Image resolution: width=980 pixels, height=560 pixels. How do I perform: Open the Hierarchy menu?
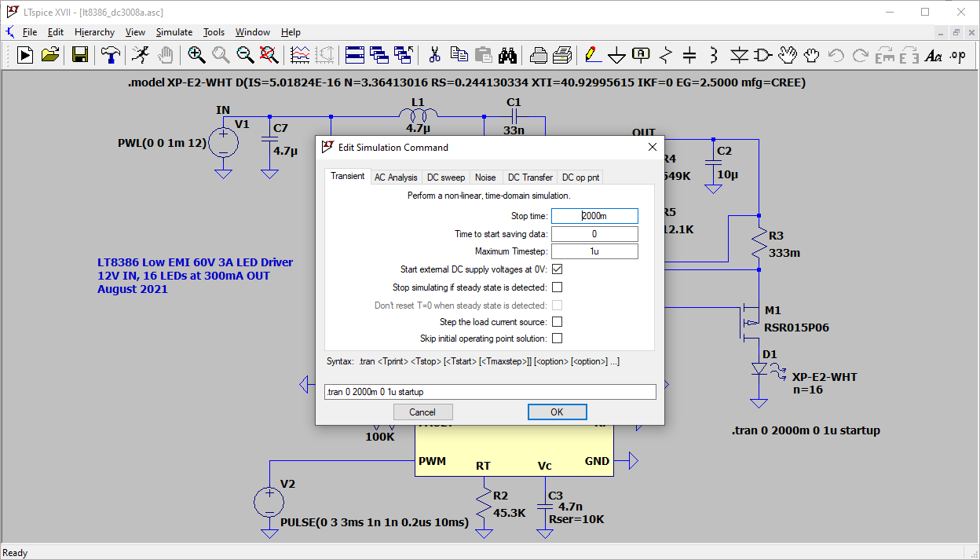[x=94, y=32]
